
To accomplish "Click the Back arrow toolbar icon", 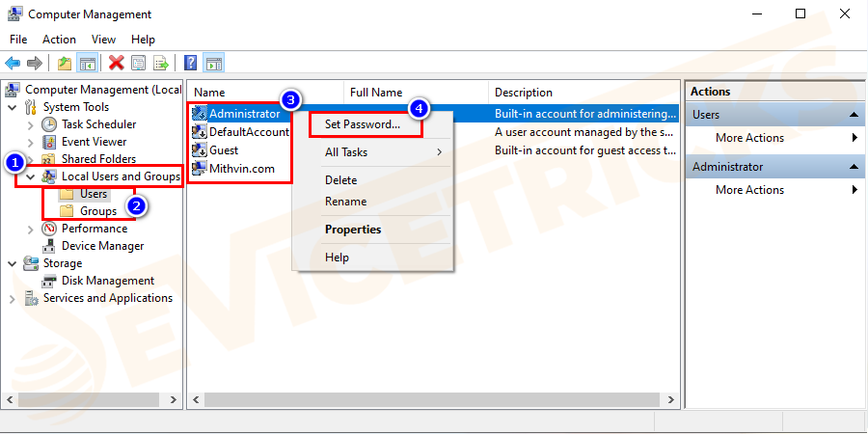I will pos(13,63).
